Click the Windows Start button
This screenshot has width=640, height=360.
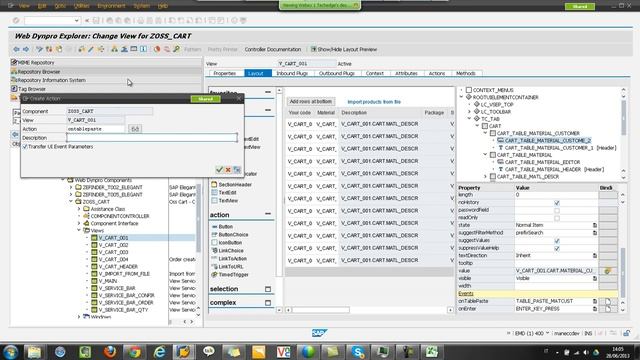point(10,351)
